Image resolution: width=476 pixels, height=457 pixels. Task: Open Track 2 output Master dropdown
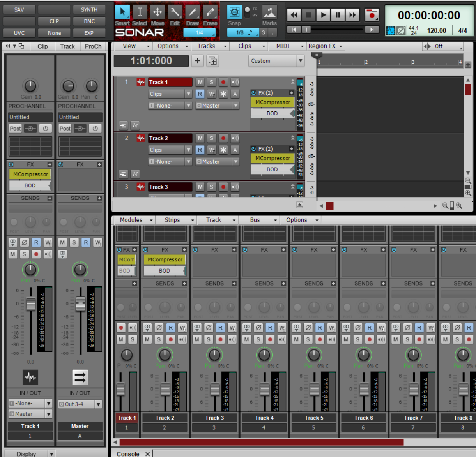[217, 162]
